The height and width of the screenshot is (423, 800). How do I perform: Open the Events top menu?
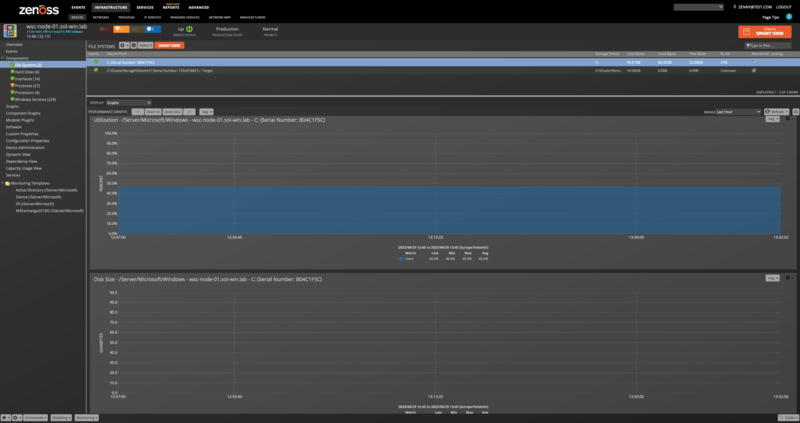(x=78, y=8)
